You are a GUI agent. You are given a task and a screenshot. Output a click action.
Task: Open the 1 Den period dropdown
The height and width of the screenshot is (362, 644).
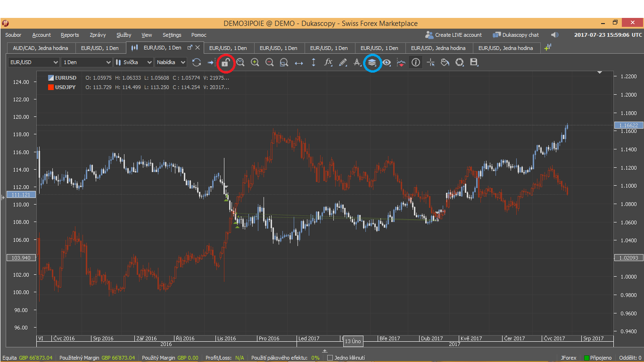pyautogui.click(x=87, y=62)
